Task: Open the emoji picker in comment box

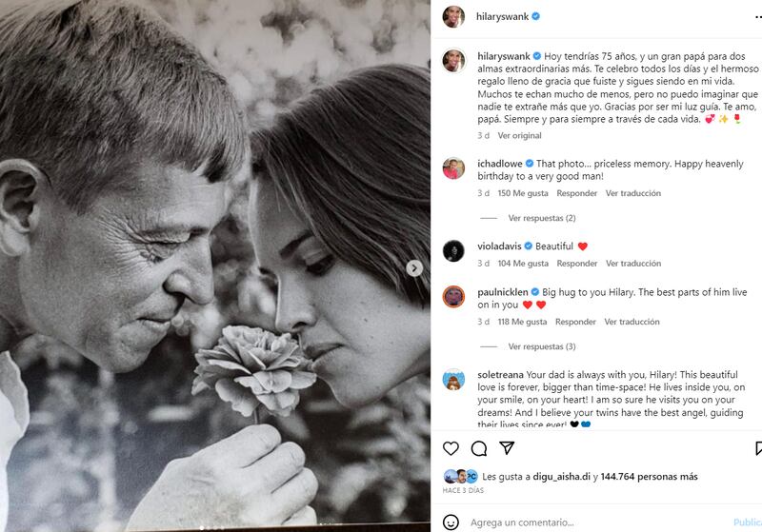Action: click(451, 522)
